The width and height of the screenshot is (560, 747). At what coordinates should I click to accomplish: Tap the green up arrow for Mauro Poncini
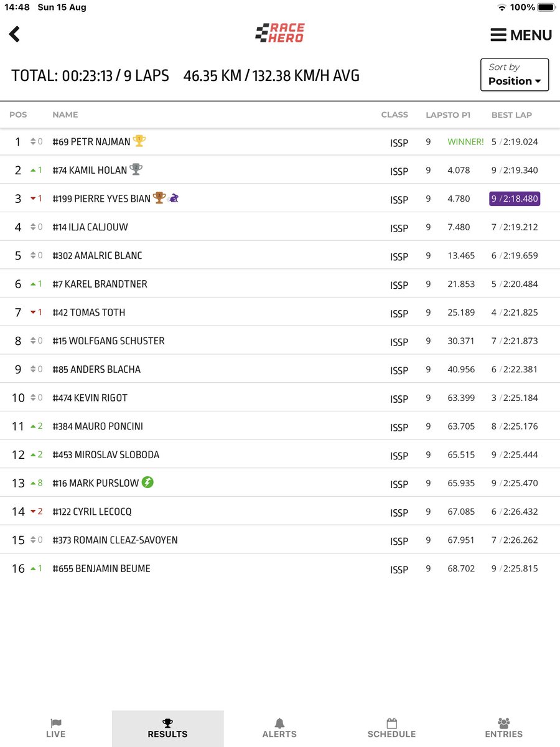(x=33, y=426)
